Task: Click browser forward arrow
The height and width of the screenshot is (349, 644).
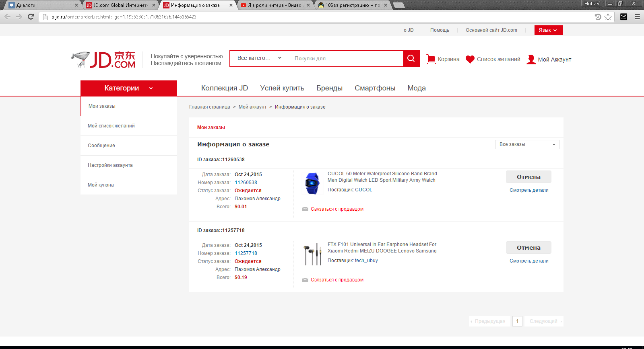Action: click(19, 16)
